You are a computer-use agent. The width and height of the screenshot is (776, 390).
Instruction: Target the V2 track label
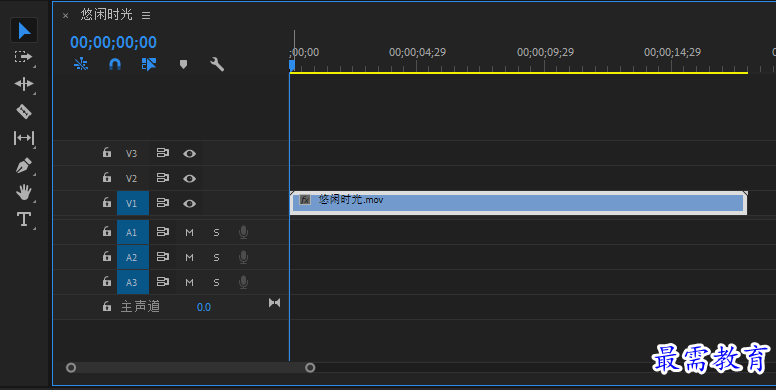point(131,178)
